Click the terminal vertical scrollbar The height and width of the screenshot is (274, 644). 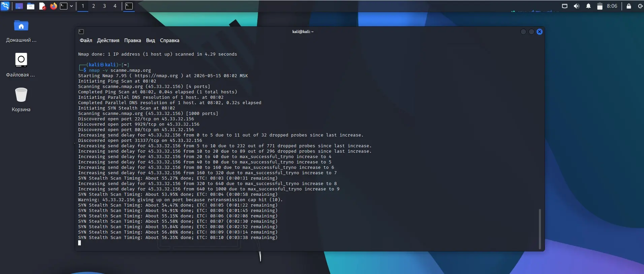click(540, 229)
